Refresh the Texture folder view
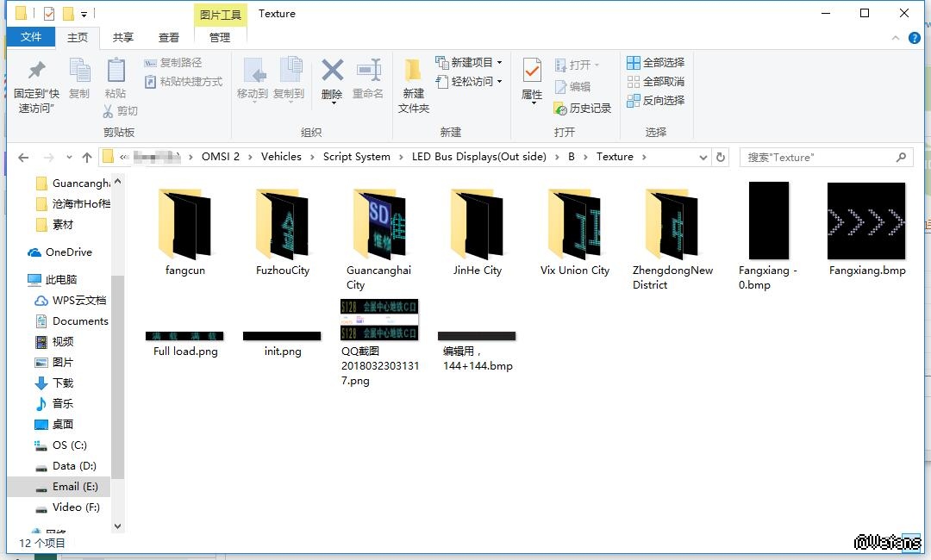The width and height of the screenshot is (931, 560). (720, 157)
